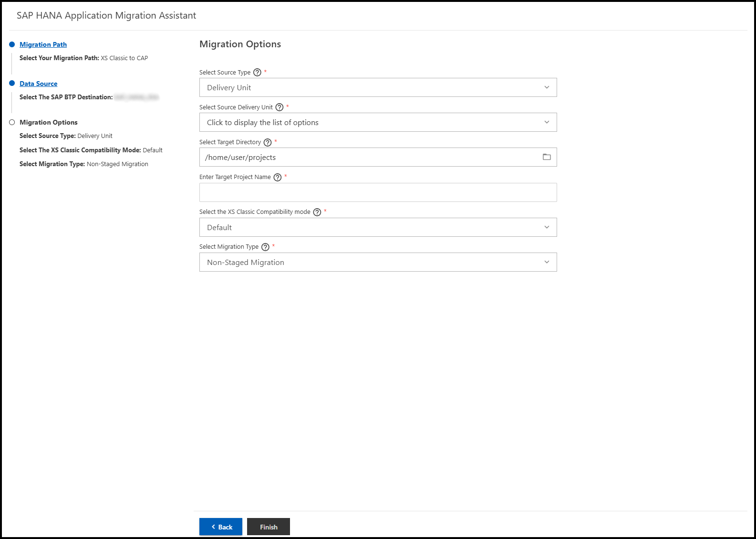Screen dimensions: 756x539
Task: Go to the Migration Path step
Action: 43,44
